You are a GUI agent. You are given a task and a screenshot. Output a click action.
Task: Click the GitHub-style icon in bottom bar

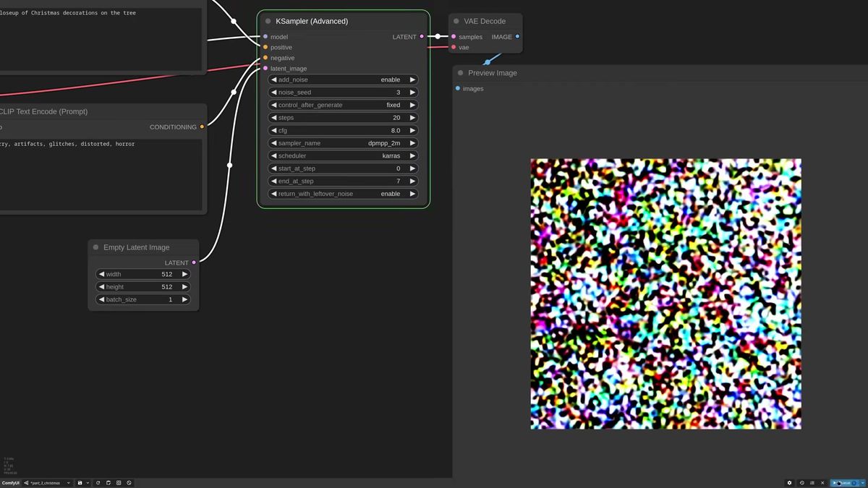pyautogui.click(x=109, y=483)
